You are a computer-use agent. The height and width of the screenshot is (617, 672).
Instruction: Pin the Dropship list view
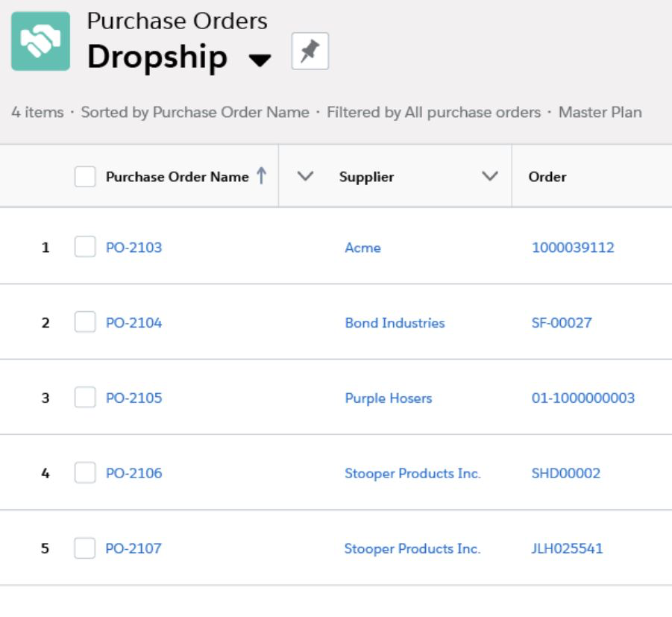310,51
